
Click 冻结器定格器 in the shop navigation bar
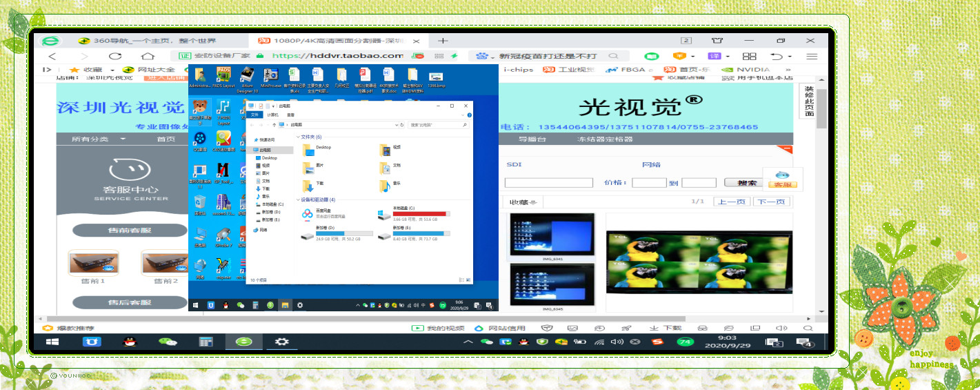[x=605, y=139]
